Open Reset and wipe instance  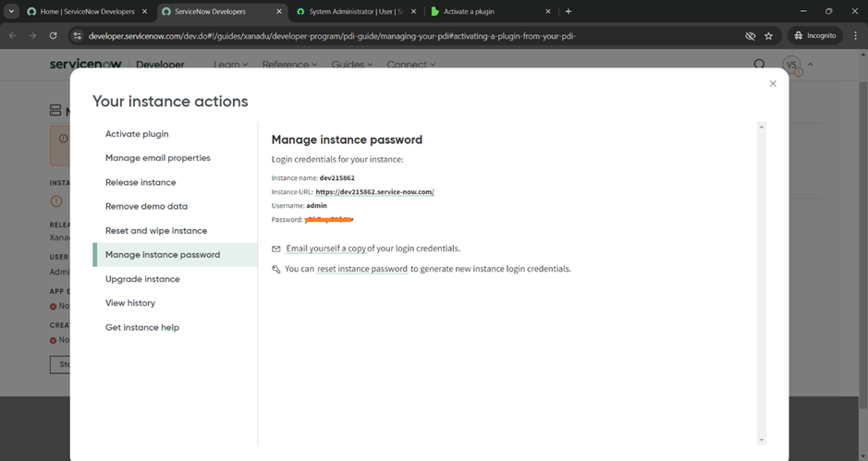click(156, 231)
